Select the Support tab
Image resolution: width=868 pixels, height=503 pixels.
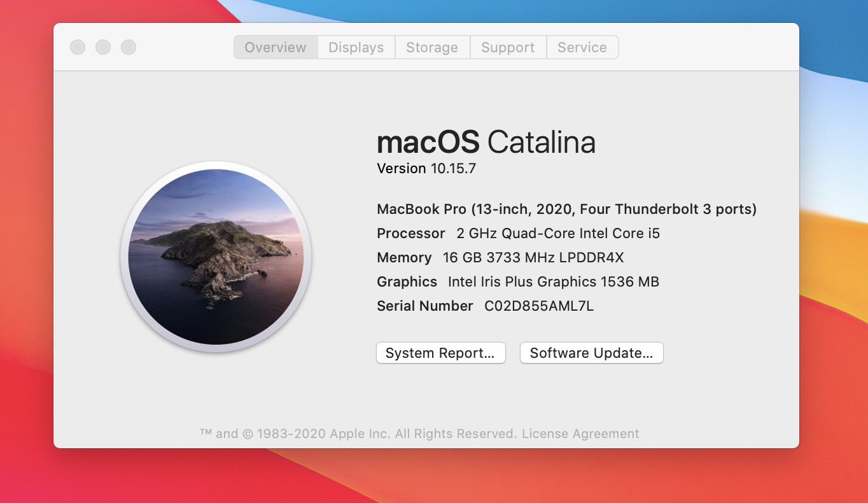[508, 47]
